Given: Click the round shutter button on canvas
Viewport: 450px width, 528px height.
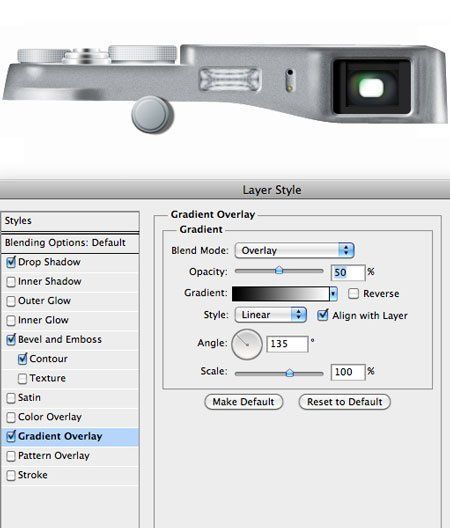Looking at the screenshot, I should pyautogui.click(x=152, y=115).
